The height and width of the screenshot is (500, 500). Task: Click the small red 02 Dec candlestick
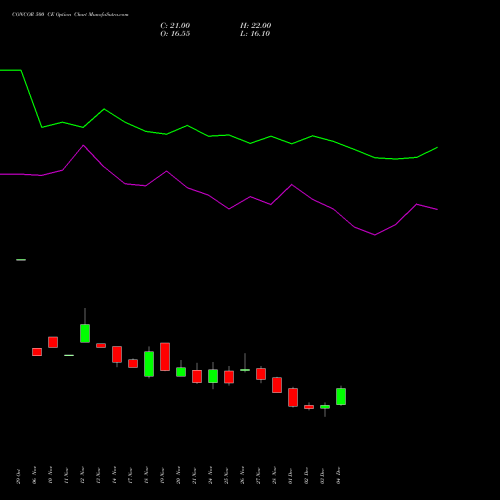309,407
